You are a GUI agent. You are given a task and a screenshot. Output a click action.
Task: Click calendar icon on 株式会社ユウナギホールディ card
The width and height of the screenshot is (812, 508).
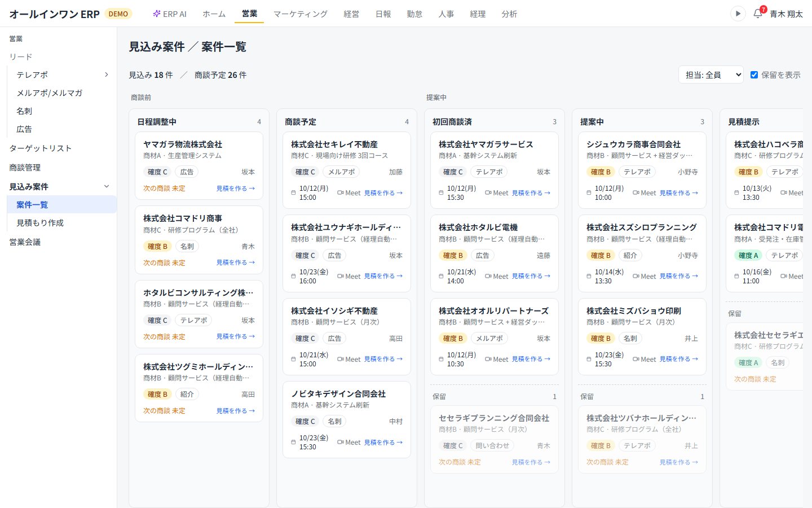[293, 276]
